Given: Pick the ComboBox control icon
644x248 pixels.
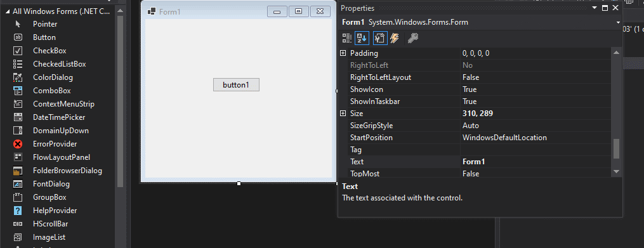Looking at the screenshot, I should click(x=18, y=91).
